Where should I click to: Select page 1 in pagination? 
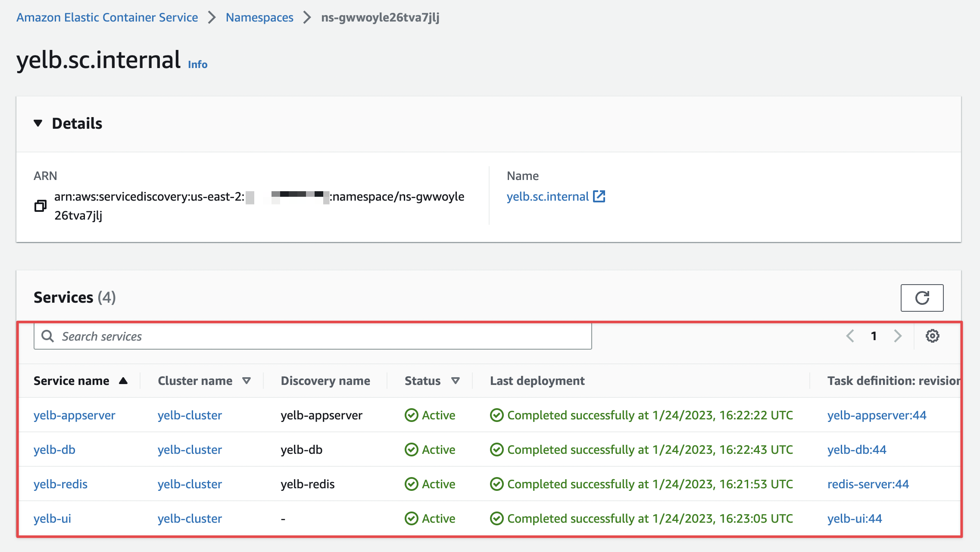(x=874, y=336)
